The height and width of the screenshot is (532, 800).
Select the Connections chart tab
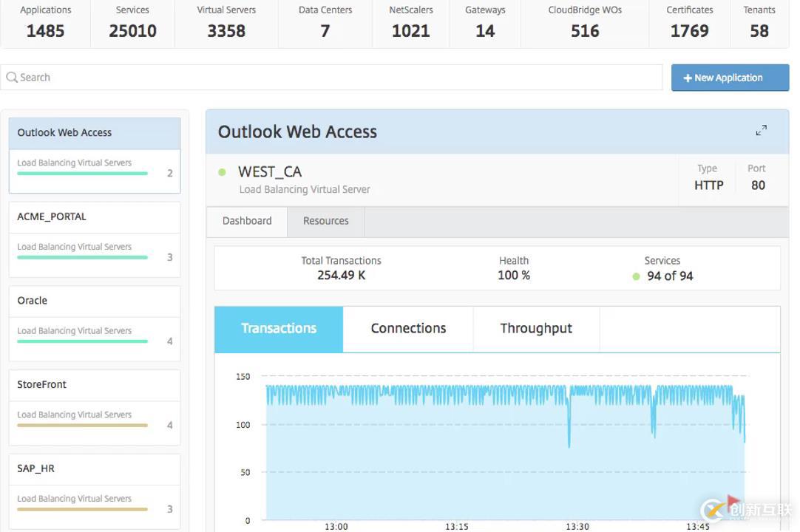(408, 329)
